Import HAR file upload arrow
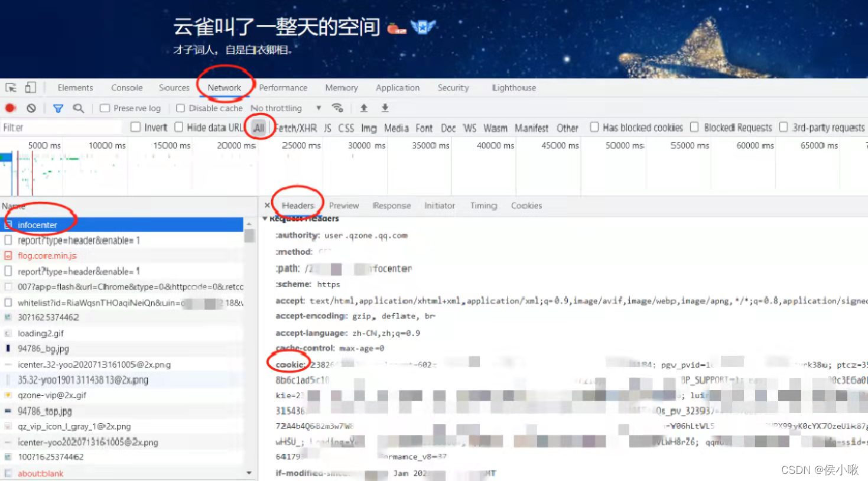This screenshot has height=481, width=868. 364,108
